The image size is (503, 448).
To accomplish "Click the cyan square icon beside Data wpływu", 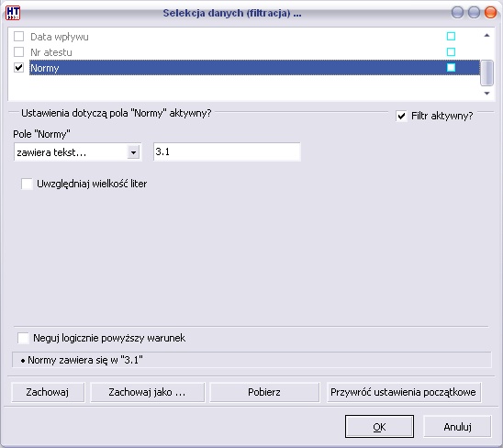I will (x=451, y=37).
